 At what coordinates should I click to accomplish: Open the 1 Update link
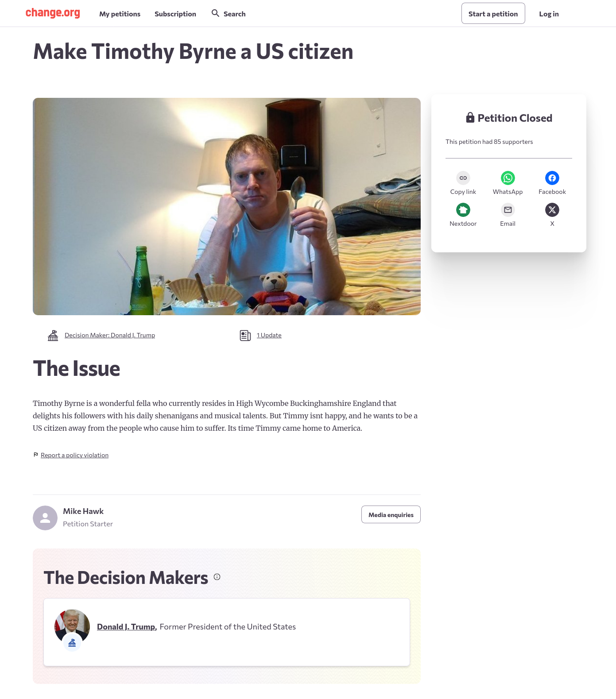(269, 335)
